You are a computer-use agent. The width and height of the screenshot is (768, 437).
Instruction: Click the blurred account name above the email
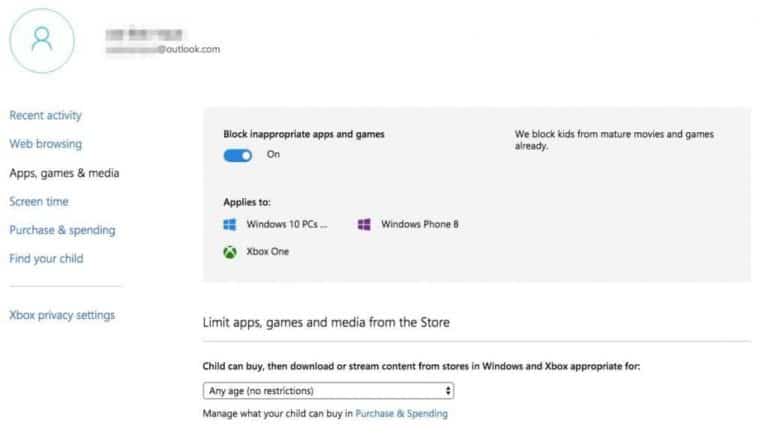pyautogui.click(x=147, y=32)
